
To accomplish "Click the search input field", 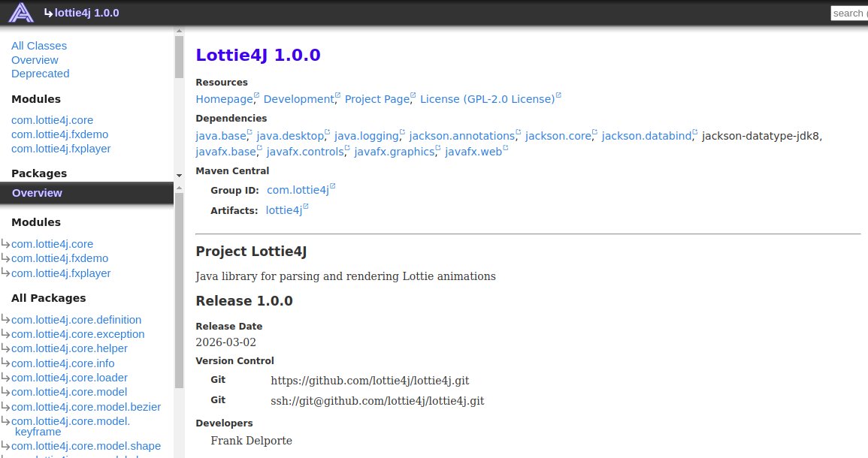I will tap(849, 13).
